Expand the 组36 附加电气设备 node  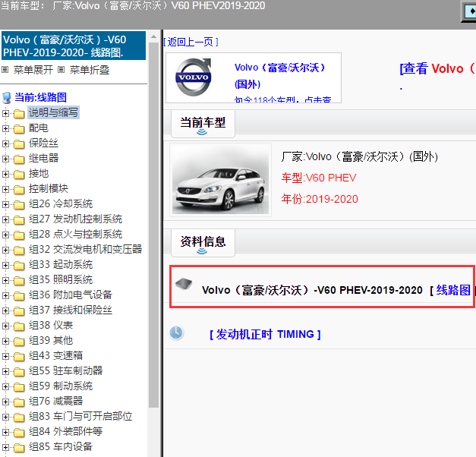coord(5,295)
